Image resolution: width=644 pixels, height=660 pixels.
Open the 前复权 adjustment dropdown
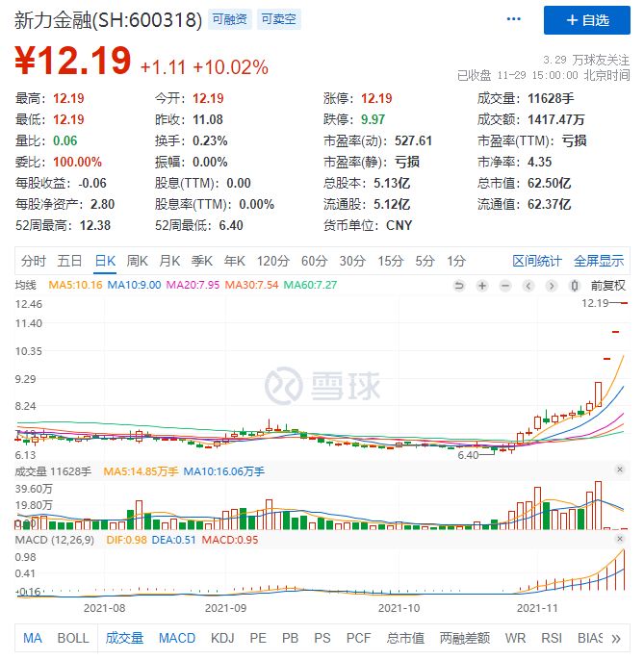pos(607,285)
